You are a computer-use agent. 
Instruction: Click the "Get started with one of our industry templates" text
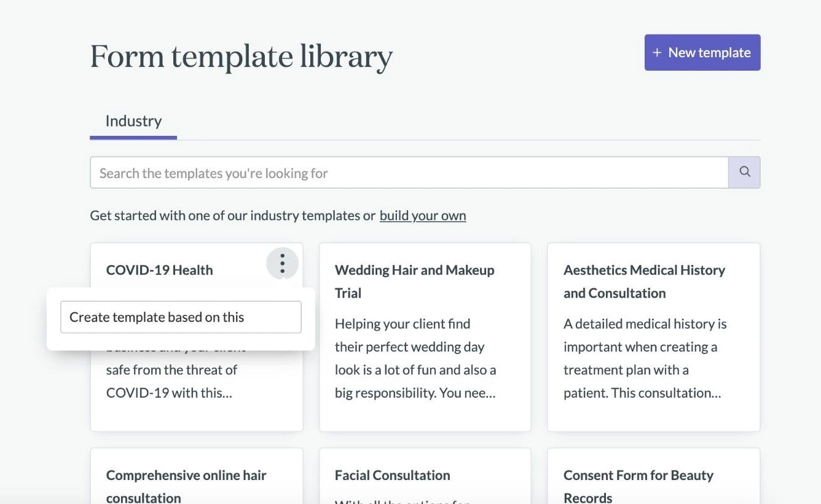(232, 216)
